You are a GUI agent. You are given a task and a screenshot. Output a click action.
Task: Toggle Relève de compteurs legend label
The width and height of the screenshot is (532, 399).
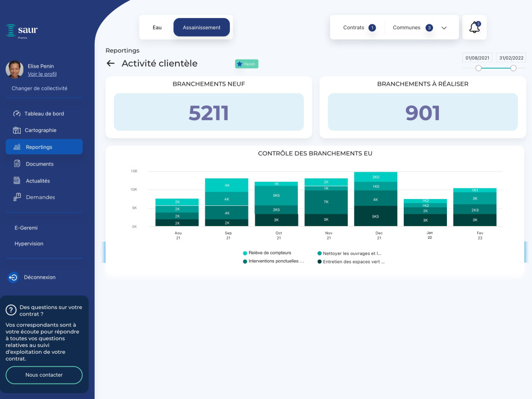click(x=270, y=253)
